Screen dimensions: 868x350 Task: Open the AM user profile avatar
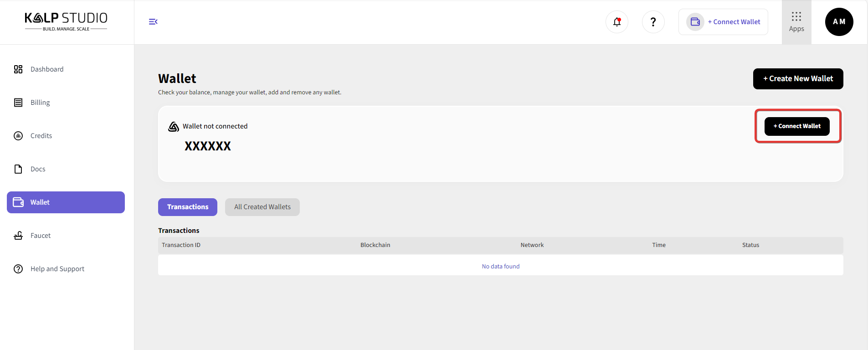[839, 22]
